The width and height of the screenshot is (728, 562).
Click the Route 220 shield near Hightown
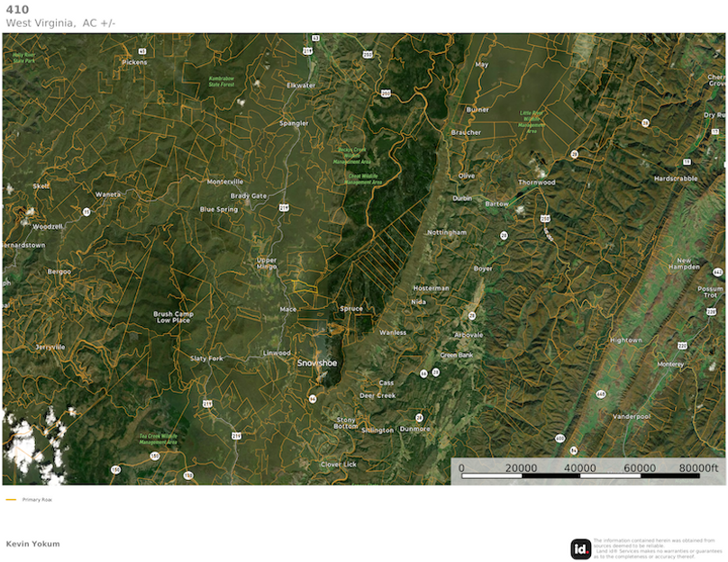(x=682, y=346)
